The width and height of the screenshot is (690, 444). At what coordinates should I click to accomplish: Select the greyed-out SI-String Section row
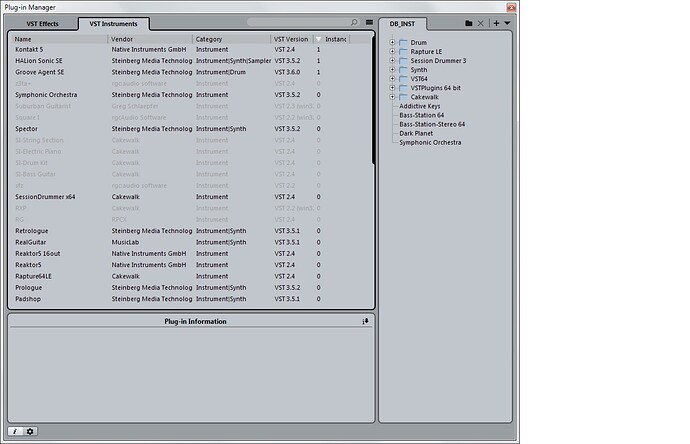click(x=190, y=140)
